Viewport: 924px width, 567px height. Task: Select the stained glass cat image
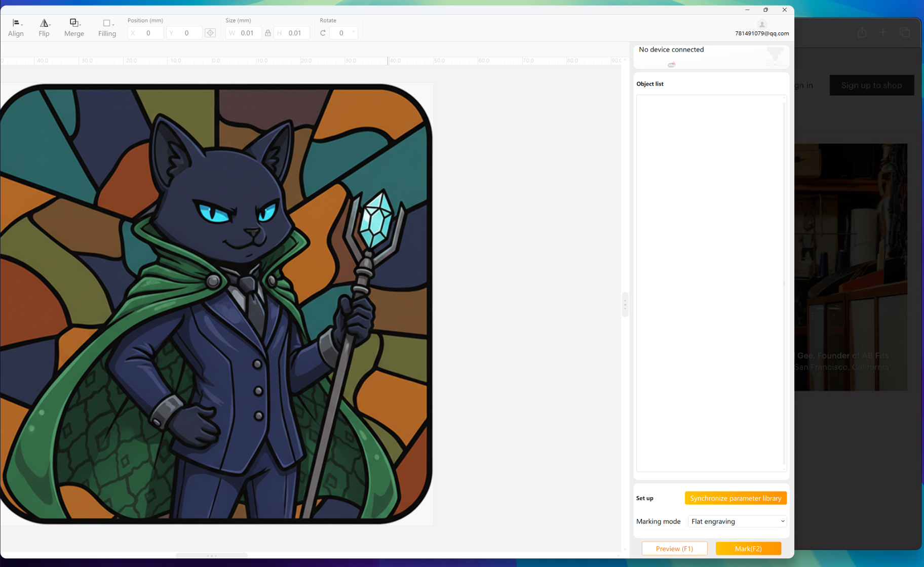coord(216,304)
